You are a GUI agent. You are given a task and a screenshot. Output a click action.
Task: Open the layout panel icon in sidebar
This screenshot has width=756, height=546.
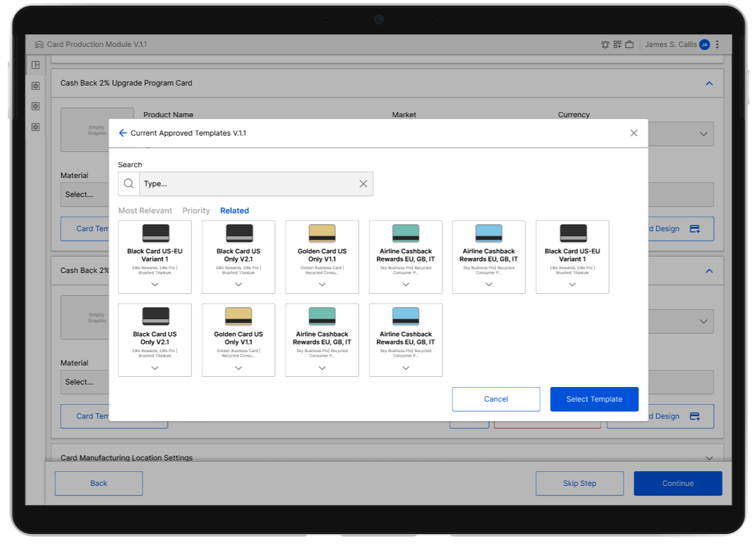click(x=36, y=65)
